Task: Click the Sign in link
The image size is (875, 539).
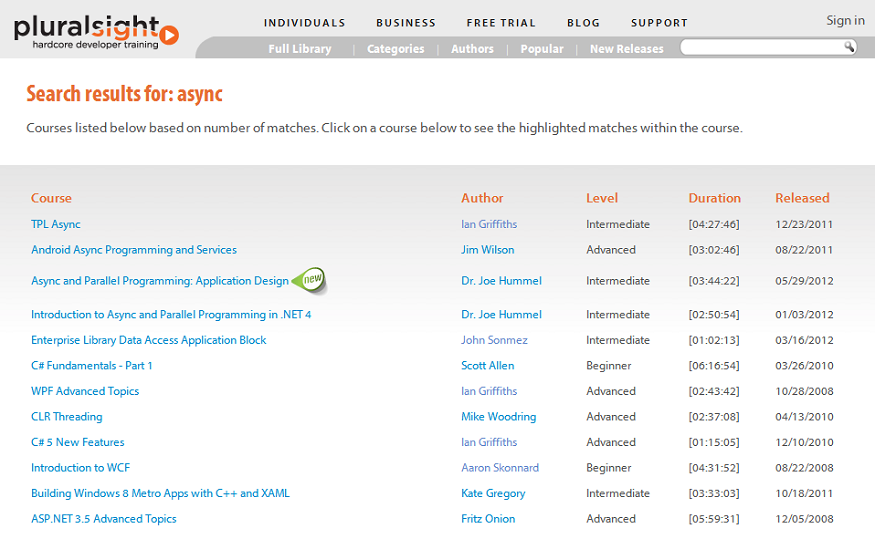Action: click(x=845, y=20)
